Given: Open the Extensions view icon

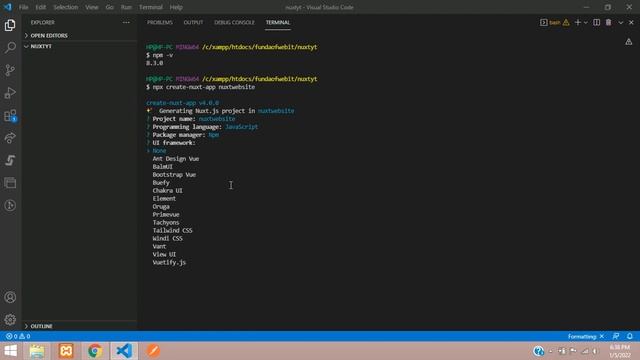Looking at the screenshot, I should [x=10, y=116].
